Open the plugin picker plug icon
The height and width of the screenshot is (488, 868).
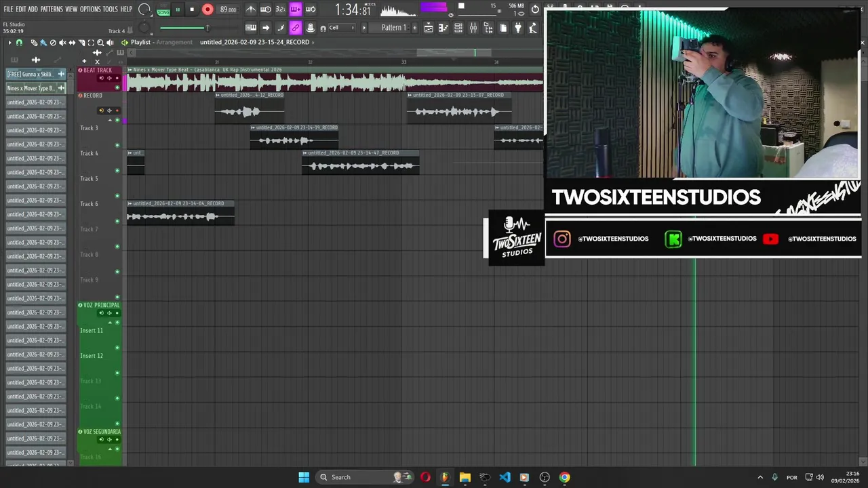pyautogui.click(x=518, y=28)
